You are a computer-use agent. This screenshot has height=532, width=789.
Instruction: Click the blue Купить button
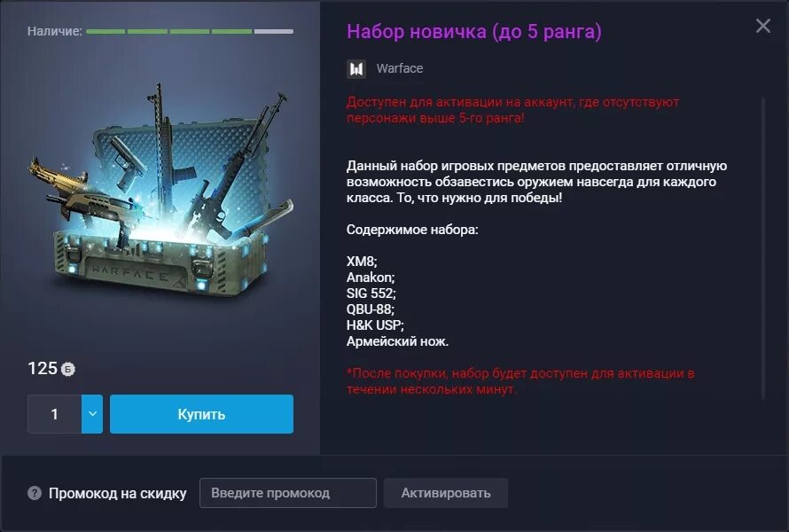click(x=201, y=414)
